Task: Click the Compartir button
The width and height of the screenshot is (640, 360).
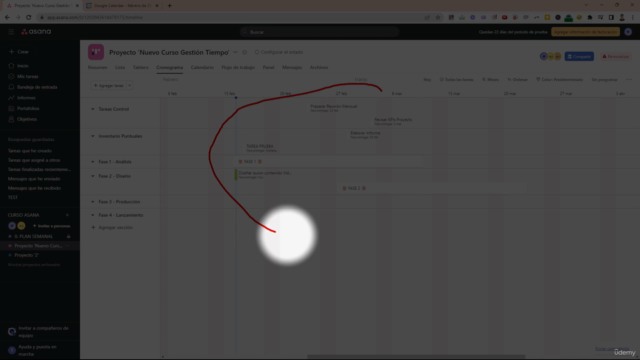Action: tap(579, 56)
